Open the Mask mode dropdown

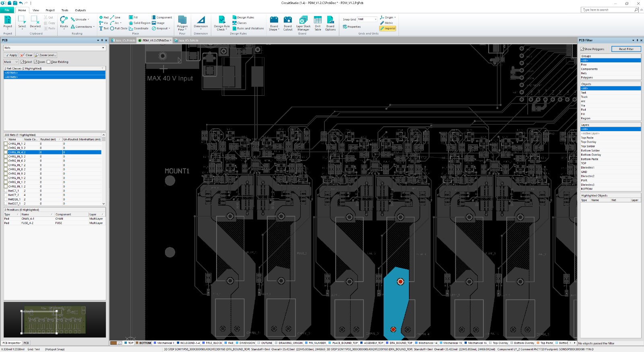17,62
